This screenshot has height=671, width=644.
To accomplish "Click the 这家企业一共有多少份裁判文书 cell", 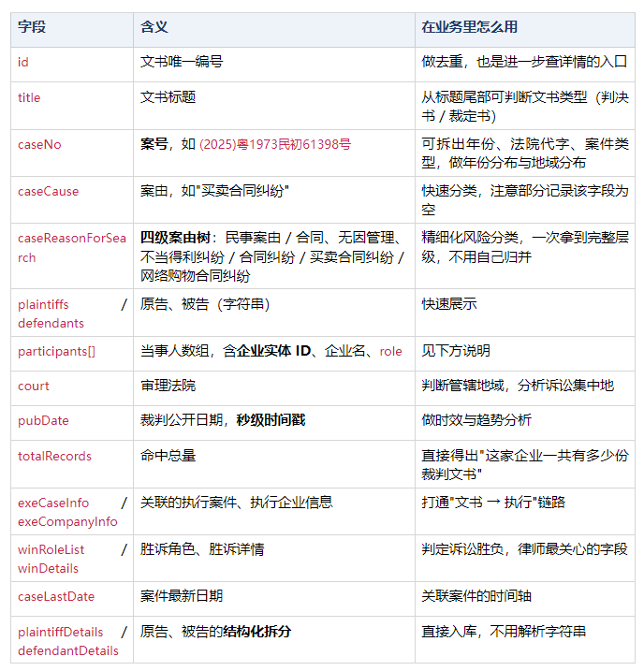I will click(524, 464).
